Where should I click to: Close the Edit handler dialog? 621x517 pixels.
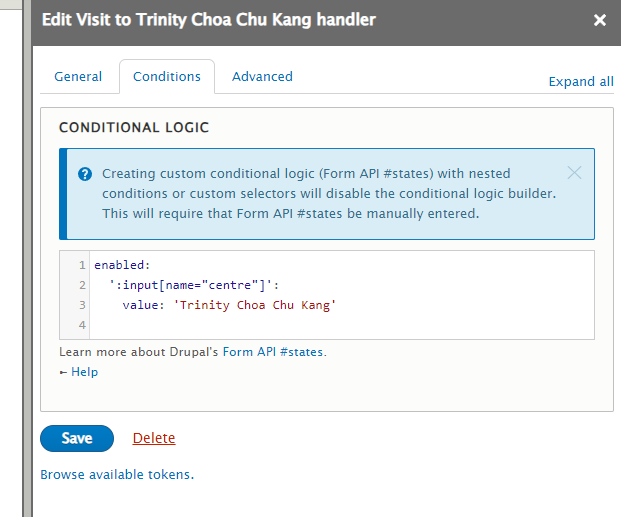(600, 20)
